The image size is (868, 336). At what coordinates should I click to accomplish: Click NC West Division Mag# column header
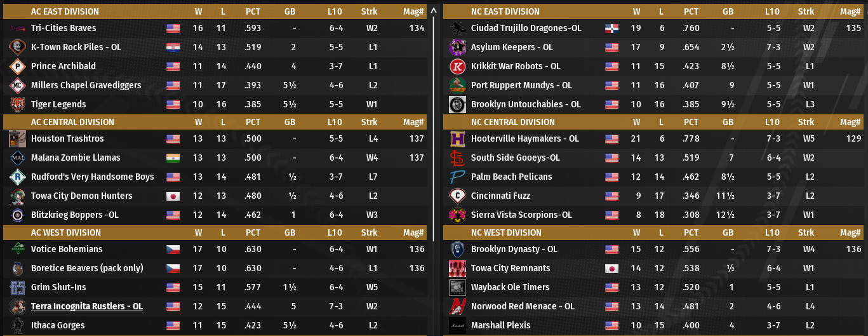pyautogui.click(x=849, y=232)
